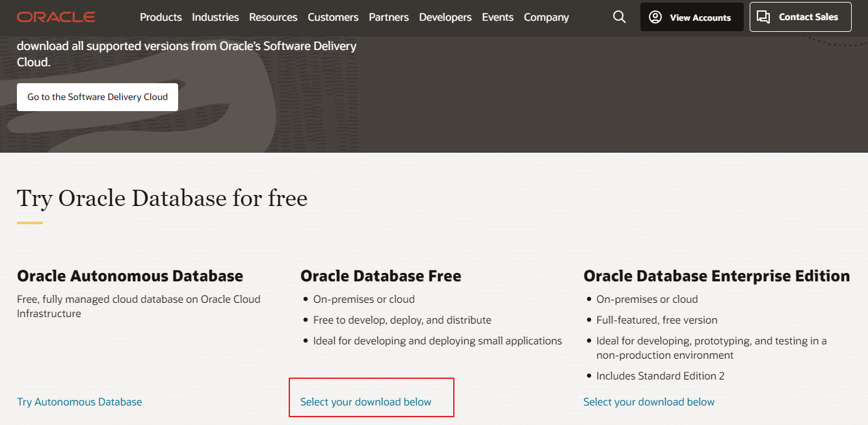Click the 'Includes Standard Edition 2' bullet
Viewport: 868px width, 425px height.
tap(660, 376)
